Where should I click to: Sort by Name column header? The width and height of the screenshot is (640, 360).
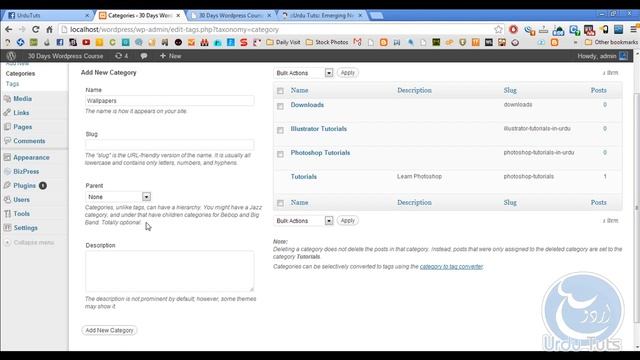pos(299,90)
